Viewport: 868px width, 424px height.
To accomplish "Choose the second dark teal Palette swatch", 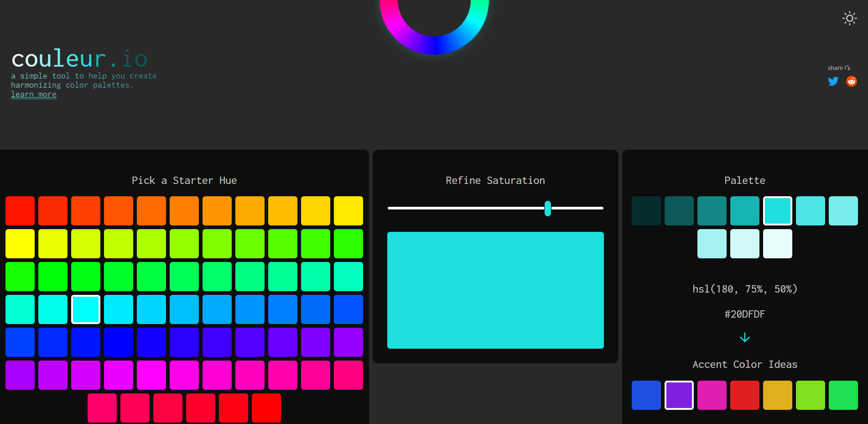I will click(679, 211).
